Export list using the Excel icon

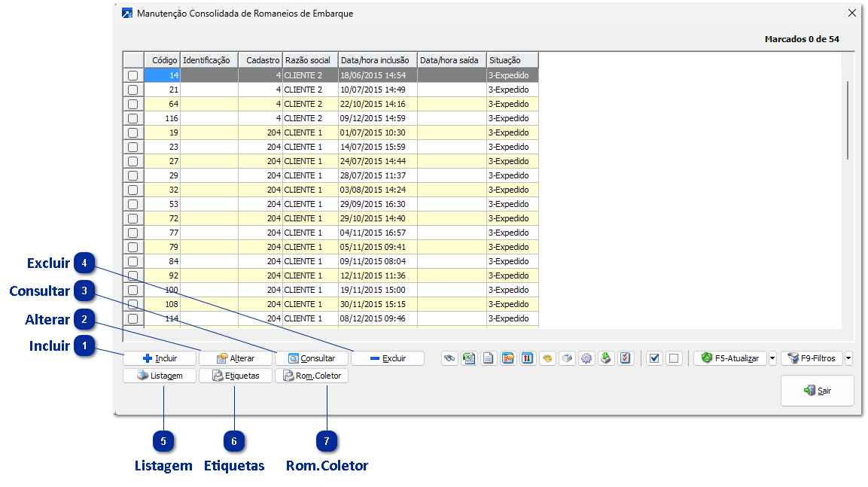click(x=469, y=358)
